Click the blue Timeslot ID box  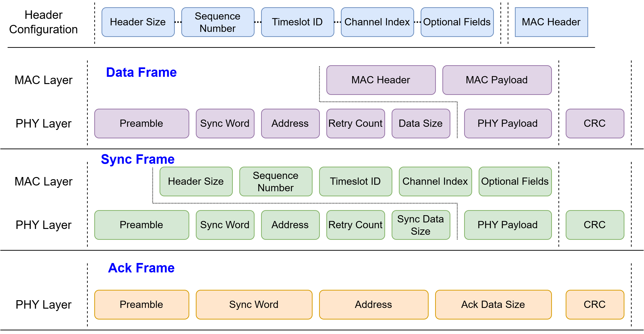pyautogui.click(x=298, y=22)
